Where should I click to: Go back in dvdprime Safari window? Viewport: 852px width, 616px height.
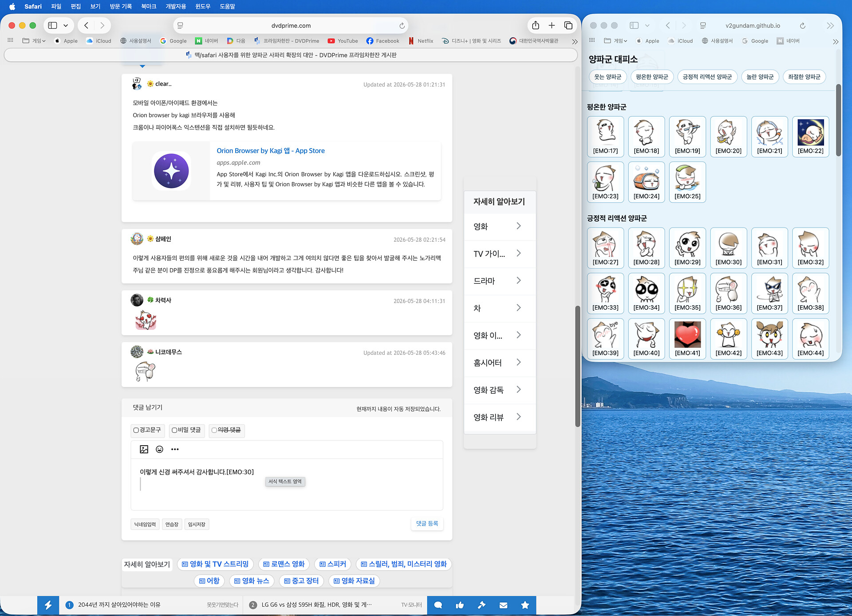(87, 25)
